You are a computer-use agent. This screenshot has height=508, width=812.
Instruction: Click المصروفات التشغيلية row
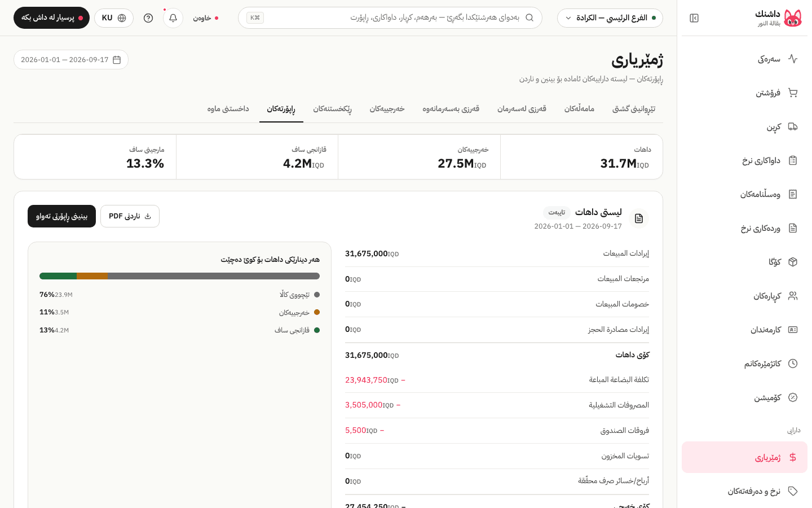[497, 405]
